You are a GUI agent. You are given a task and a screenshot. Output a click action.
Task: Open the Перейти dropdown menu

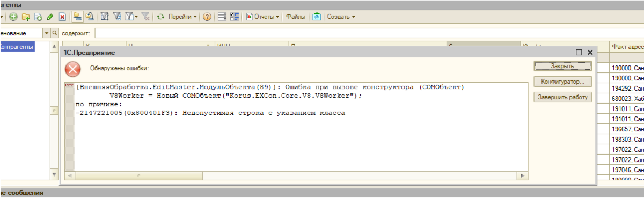182,17
